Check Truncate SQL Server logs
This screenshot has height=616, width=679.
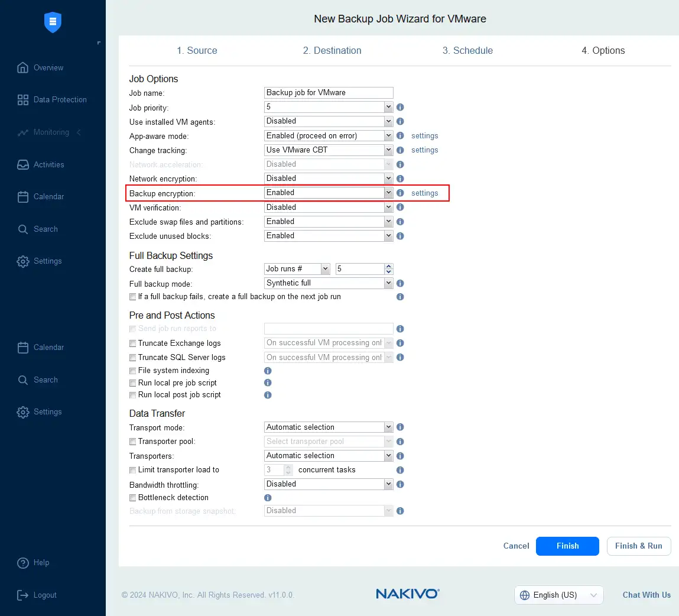pyautogui.click(x=132, y=358)
